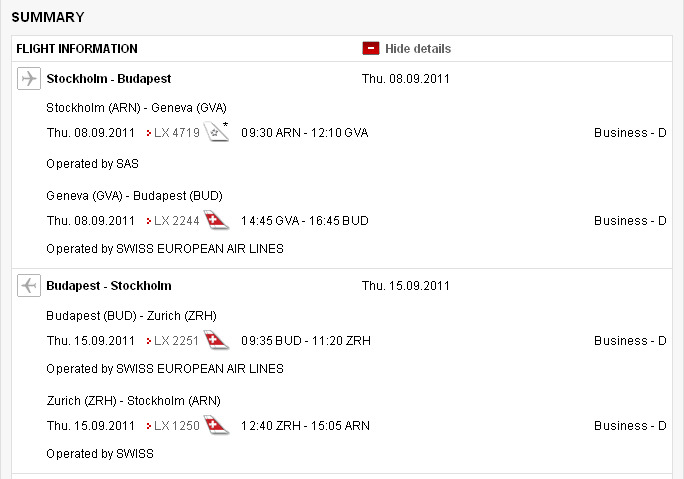Image resolution: width=684 pixels, height=479 pixels.
Task: Click the Swiss tail logo for LX 2244
Action: point(216,220)
